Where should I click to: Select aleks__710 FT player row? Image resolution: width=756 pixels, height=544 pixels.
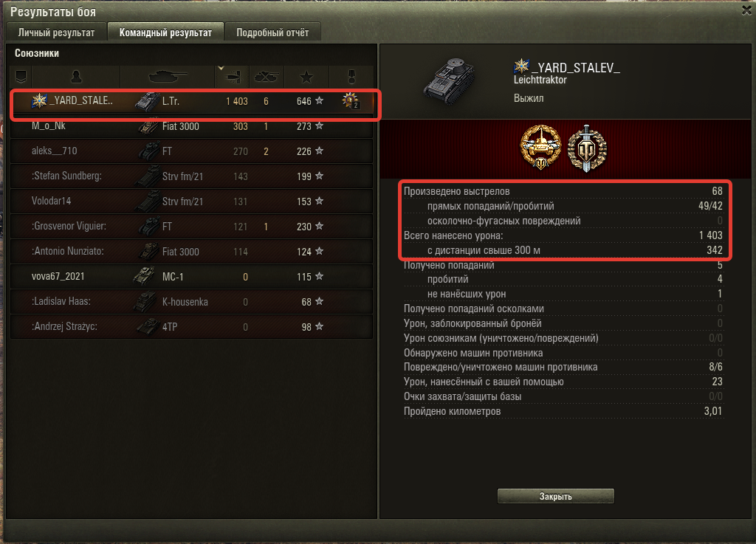(x=191, y=151)
